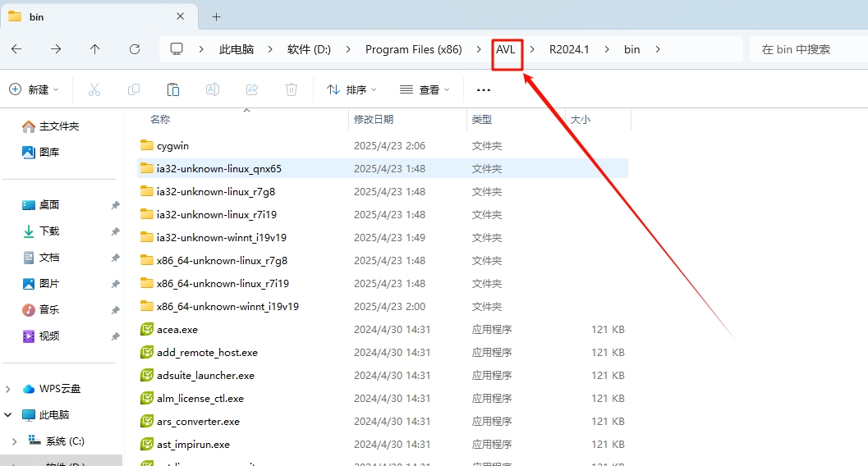Viewport: 868px width, 466px height.
Task: Click the Rename icon in toolbar
Action: 213,89
